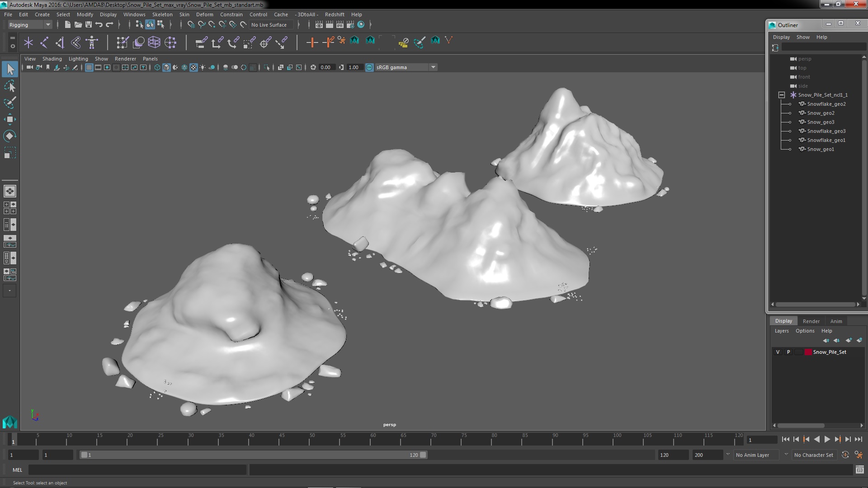Viewport: 868px width, 488px height.
Task: Select the Rotate tool icon
Action: click(9, 136)
